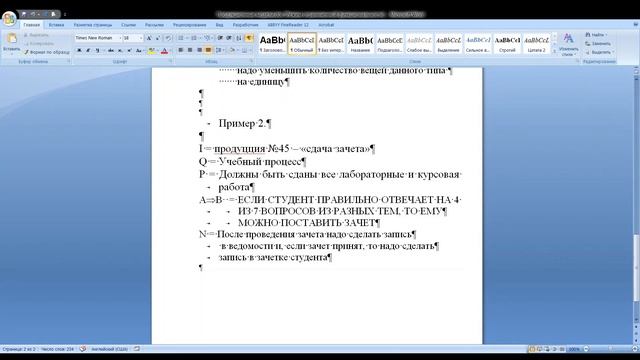Click the paragraph shading icon
This screenshot has width=640, height=360.
[x=233, y=50]
